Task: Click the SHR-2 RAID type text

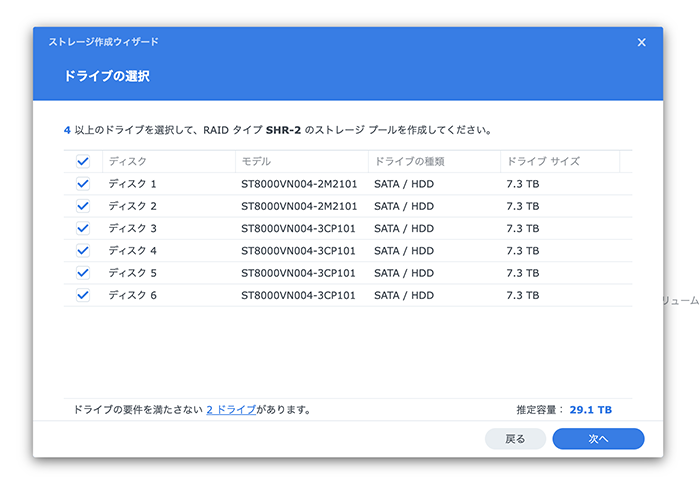Action: [283, 130]
